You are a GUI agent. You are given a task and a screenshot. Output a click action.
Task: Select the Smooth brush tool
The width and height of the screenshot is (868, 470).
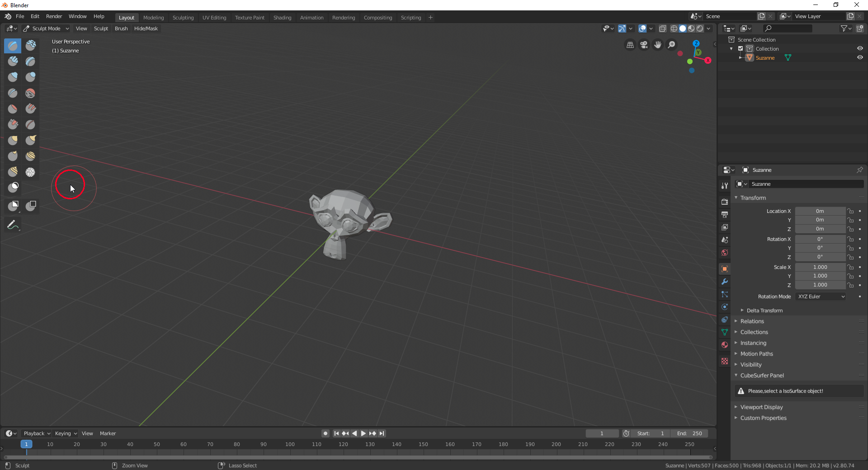coord(30,93)
